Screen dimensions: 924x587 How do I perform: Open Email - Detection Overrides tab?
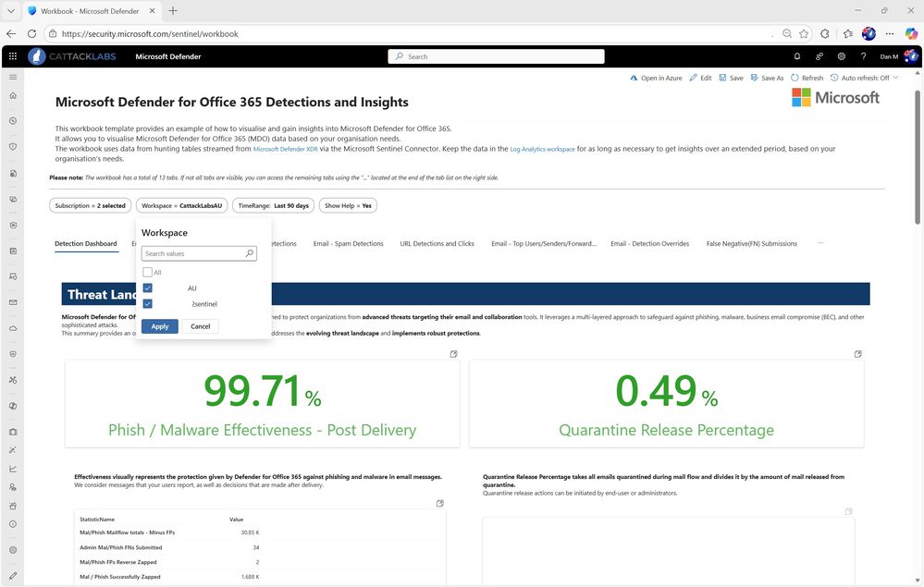coord(650,244)
